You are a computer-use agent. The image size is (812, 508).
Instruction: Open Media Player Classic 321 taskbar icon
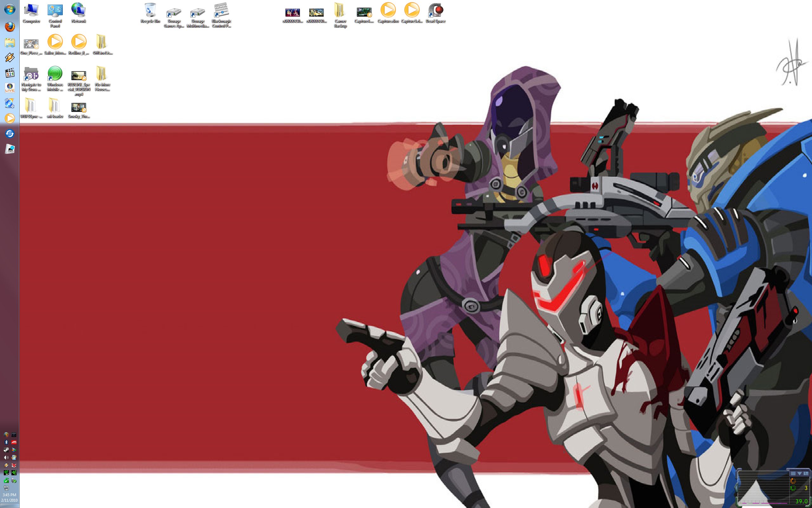pyautogui.click(x=10, y=73)
